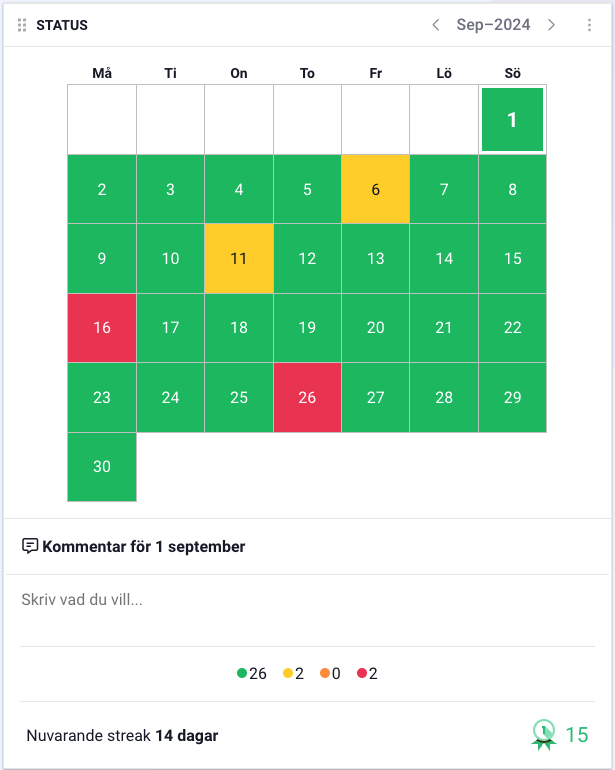This screenshot has width=615, height=770.
Task: Click the 'Kommentar för 1 september' heading
Action: pos(143,546)
